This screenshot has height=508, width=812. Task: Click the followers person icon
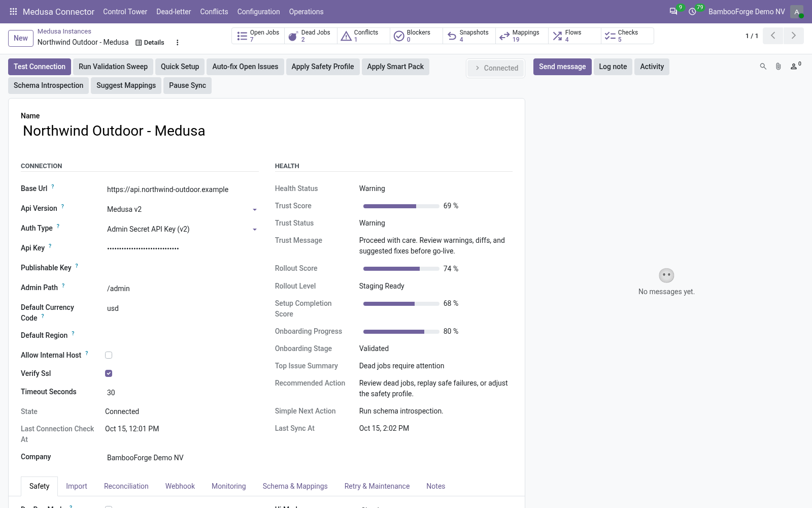tap(795, 66)
